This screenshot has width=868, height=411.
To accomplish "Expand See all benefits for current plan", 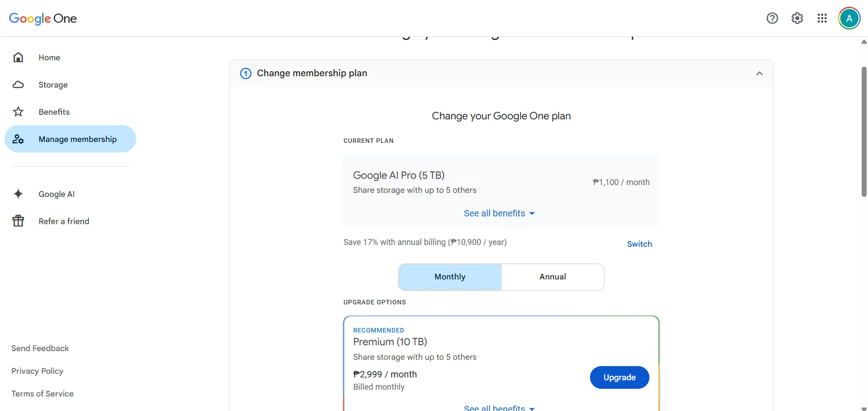I will click(499, 213).
